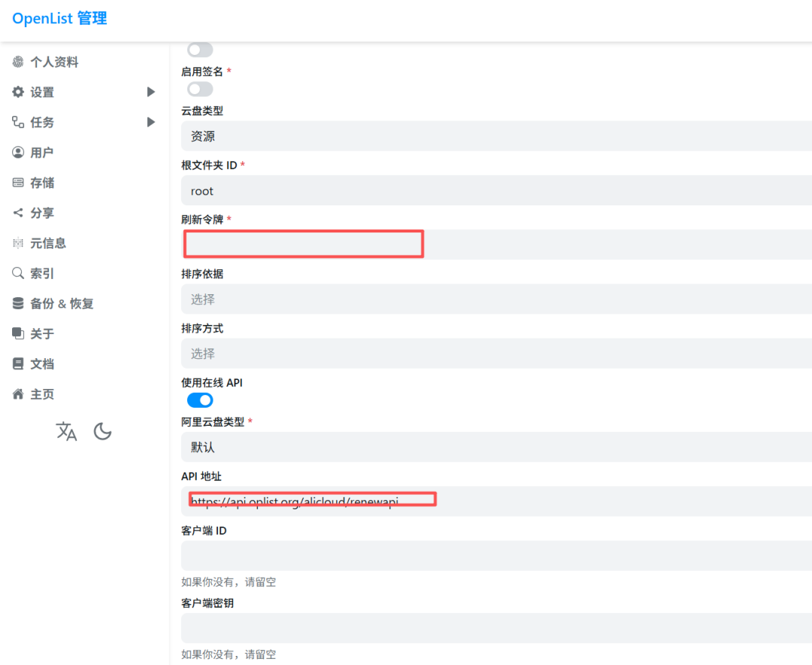Click the OpenList 管理 header link
The image size is (812, 665).
[x=59, y=19]
